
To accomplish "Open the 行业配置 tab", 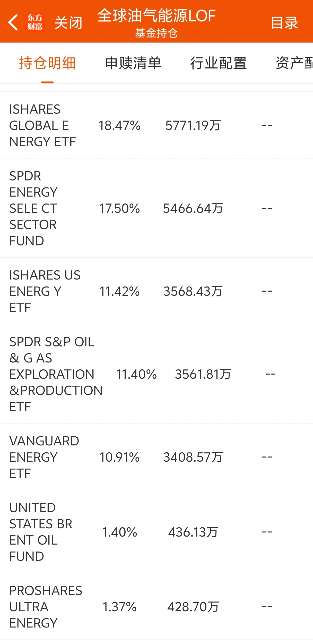I will 218,63.
